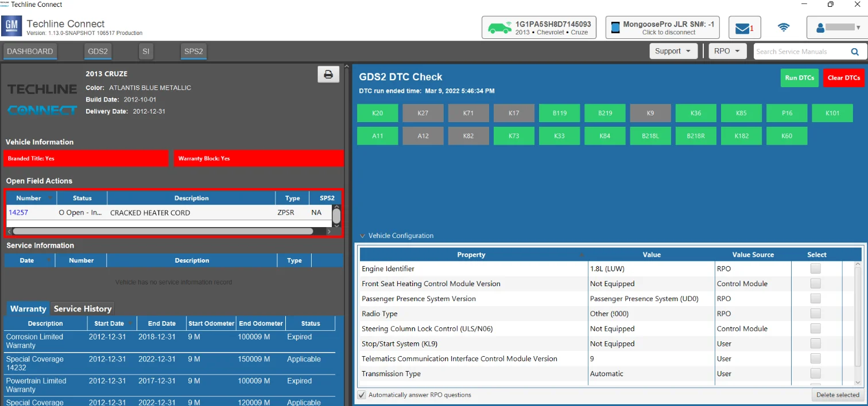The image size is (868, 406).
Task: Switch to the Service History tab
Action: (x=83, y=309)
